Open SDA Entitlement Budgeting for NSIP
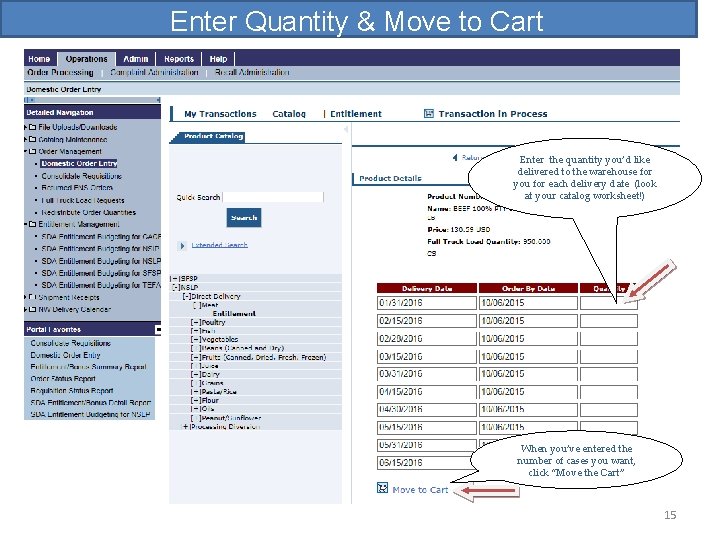This screenshot has height=540, width=720. (x=101, y=248)
